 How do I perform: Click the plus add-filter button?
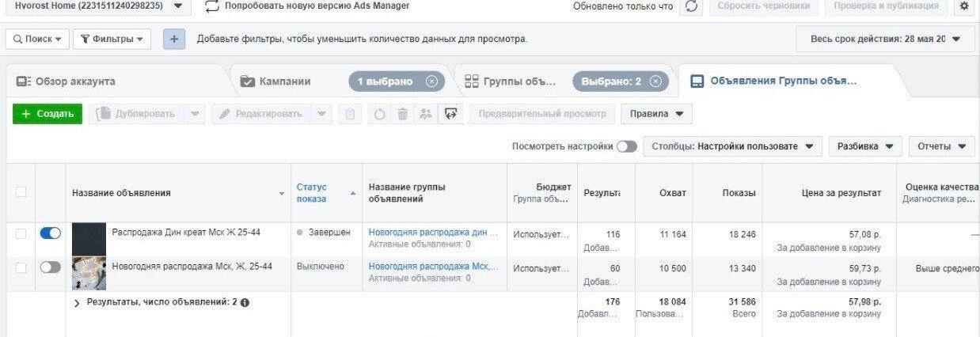tap(174, 39)
